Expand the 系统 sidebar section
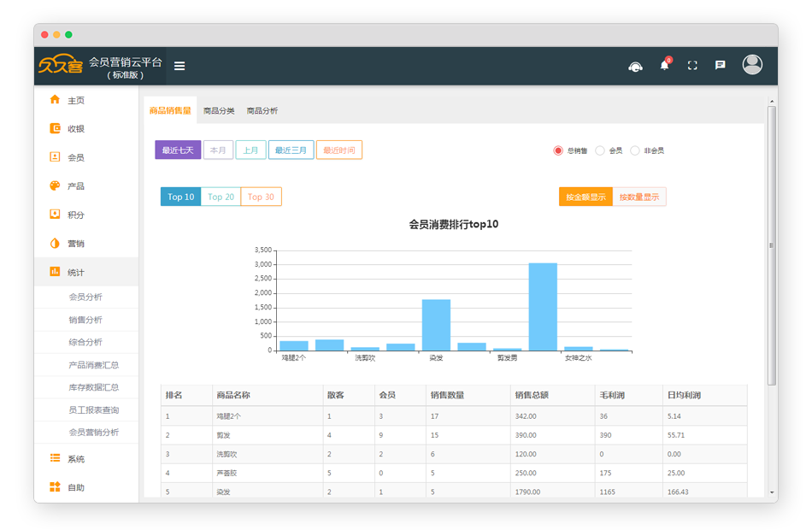The width and height of the screenshot is (812, 530). (76, 459)
